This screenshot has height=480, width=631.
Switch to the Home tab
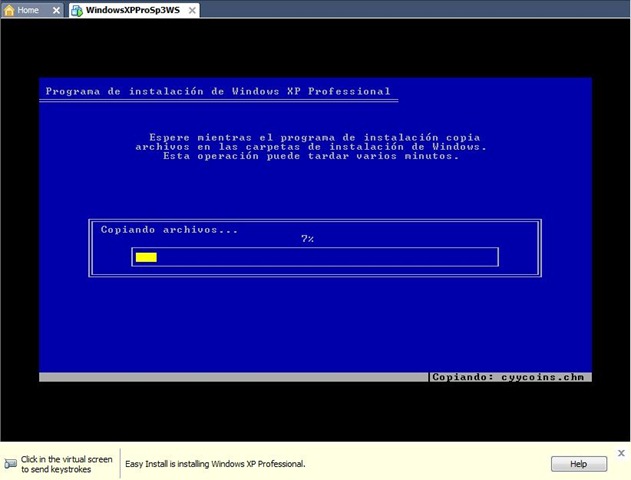point(32,10)
